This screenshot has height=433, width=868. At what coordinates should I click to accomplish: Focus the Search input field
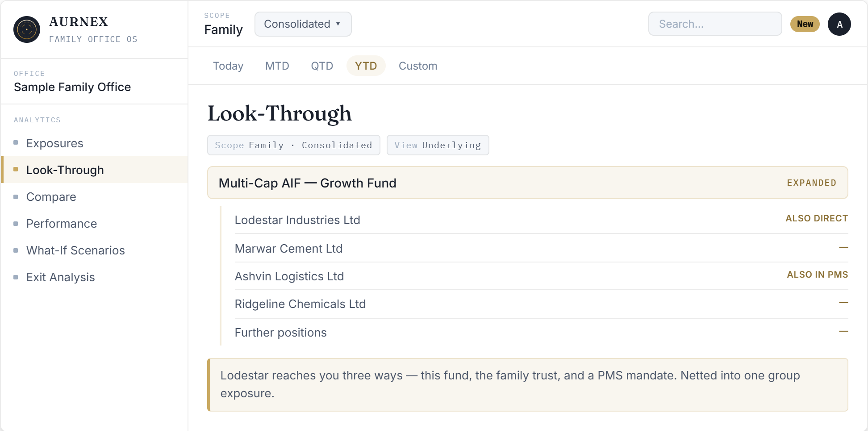[715, 24]
